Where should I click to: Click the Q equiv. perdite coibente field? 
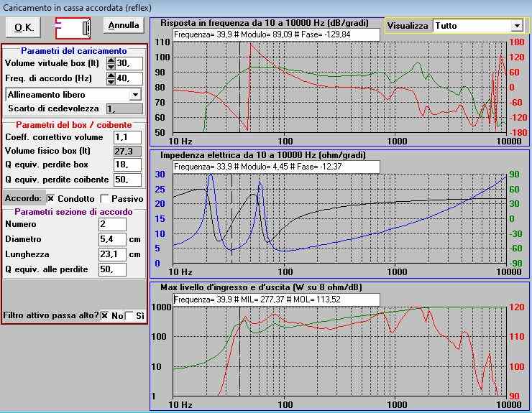tap(127, 180)
